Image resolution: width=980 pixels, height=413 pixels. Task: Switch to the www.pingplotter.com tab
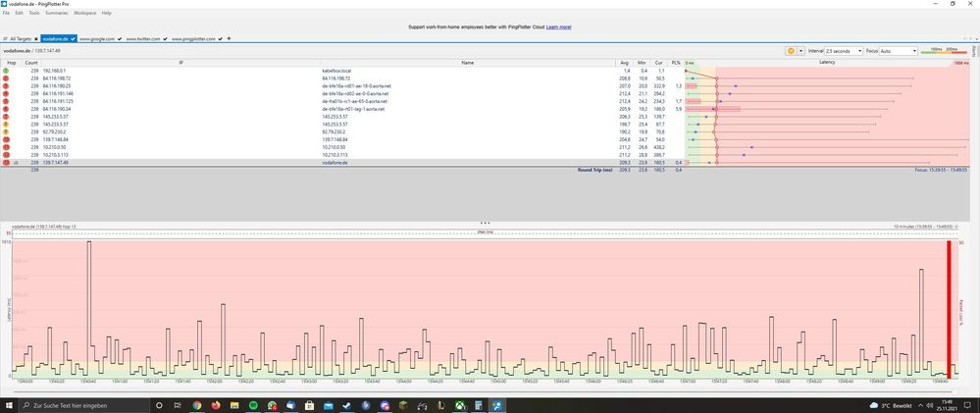(x=194, y=38)
